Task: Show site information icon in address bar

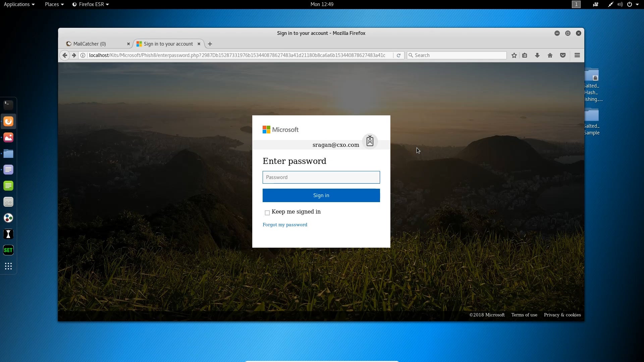Action: point(83,55)
